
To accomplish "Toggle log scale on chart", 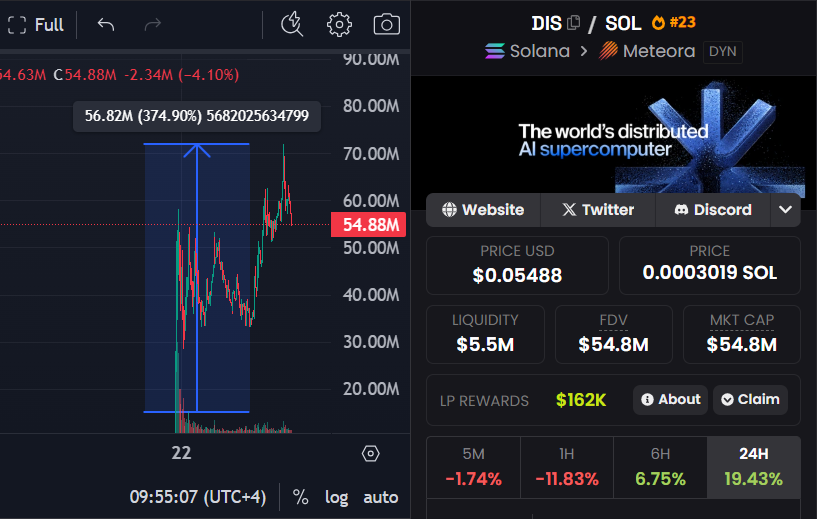I will [x=337, y=497].
